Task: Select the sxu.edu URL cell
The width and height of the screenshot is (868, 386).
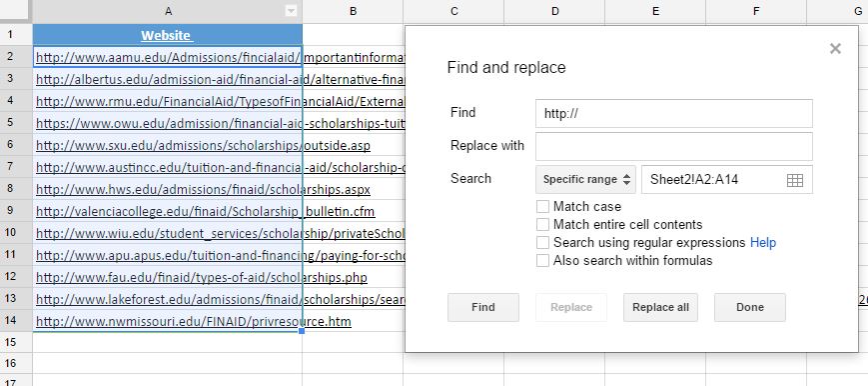Action: pyautogui.click(x=167, y=145)
